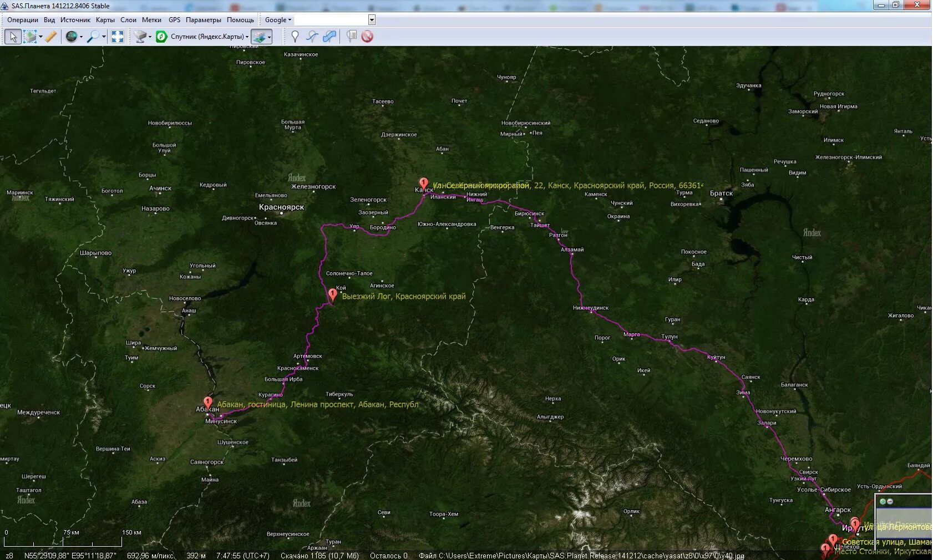Activate the ruler distance measuring tool

(x=50, y=37)
